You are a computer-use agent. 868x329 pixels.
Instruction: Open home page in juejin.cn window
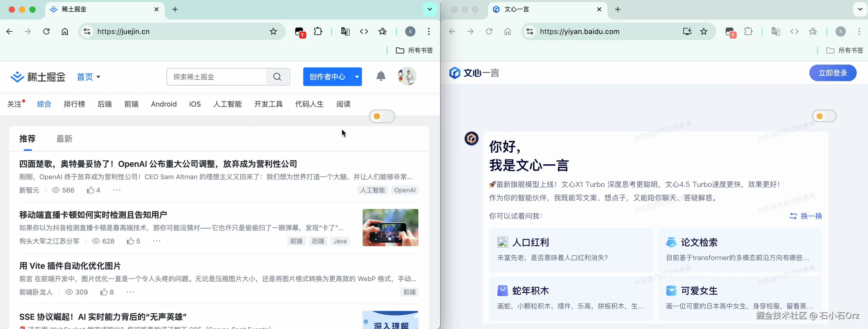tap(65, 32)
